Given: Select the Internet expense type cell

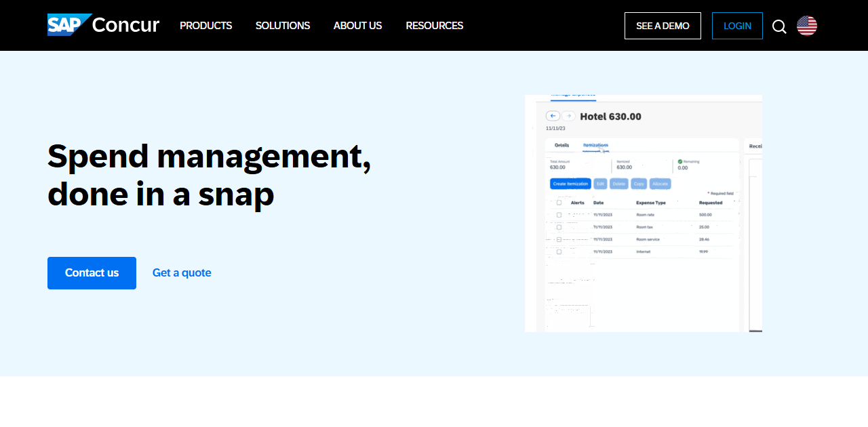Looking at the screenshot, I should [x=643, y=251].
